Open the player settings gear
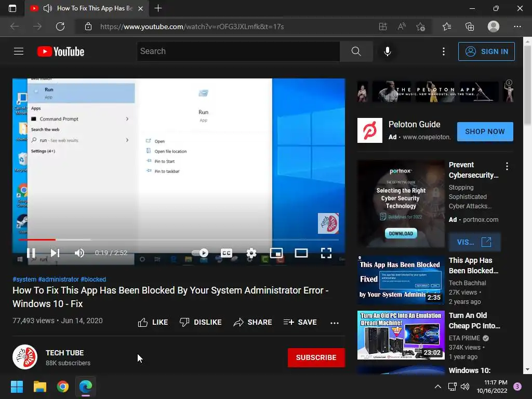This screenshot has width=532, height=399. (251, 253)
